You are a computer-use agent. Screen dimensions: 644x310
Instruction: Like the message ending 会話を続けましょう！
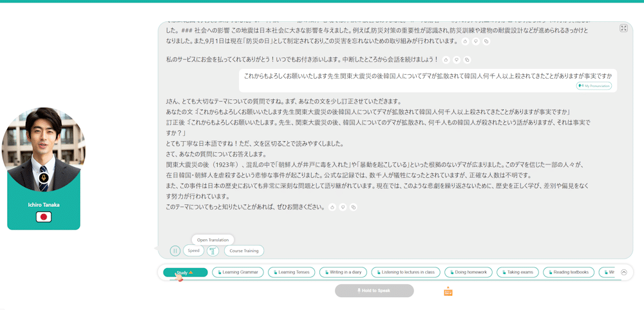coord(446,60)
